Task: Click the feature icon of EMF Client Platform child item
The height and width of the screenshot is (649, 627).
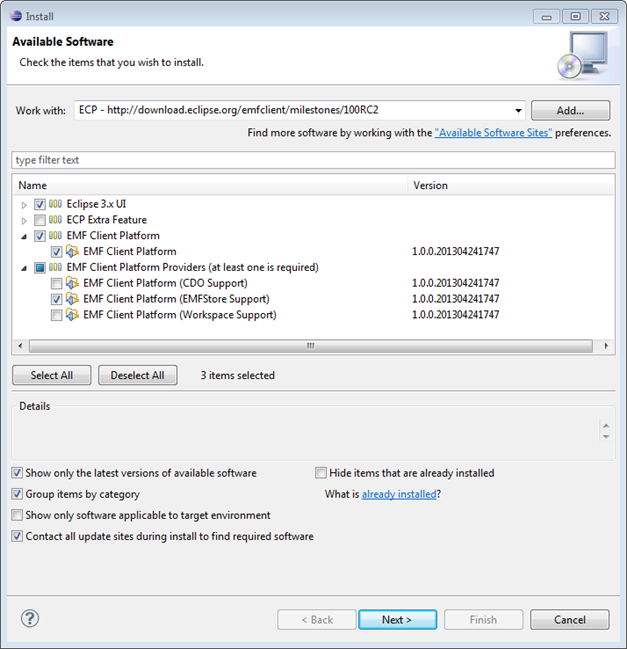Action: pyautogui.click(x=72, y=251)
